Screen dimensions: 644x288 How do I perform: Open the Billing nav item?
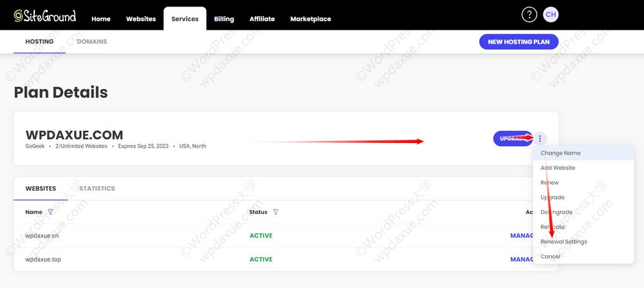(x=224, y=19)
